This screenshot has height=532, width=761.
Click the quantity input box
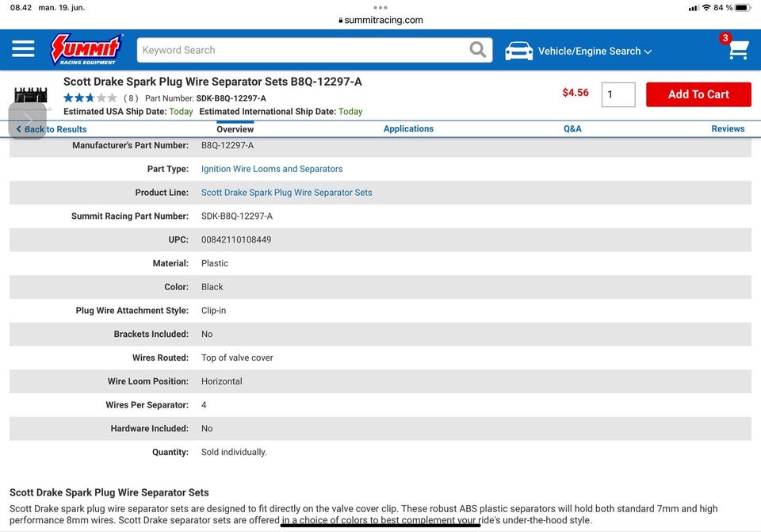(618, 94)
